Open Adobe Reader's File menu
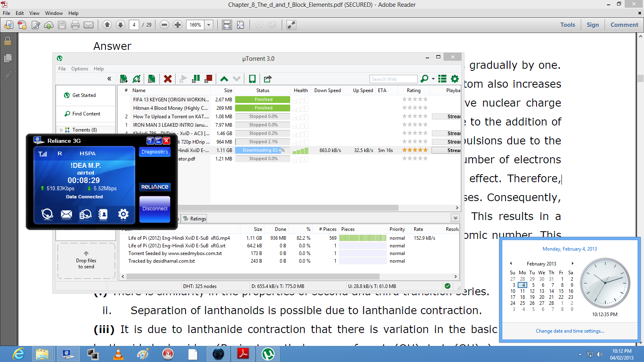Screen dimensions: 644x362 tap(6, 13)
